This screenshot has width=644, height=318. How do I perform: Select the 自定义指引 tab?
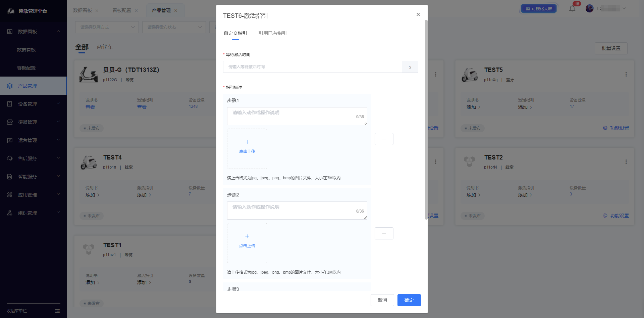(235, 33)
